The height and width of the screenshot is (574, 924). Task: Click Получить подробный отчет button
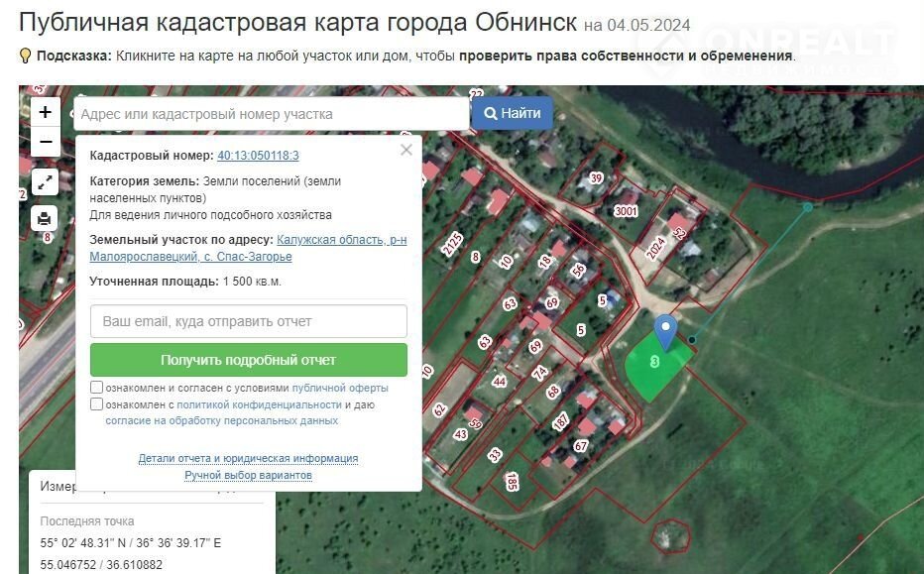249,360
